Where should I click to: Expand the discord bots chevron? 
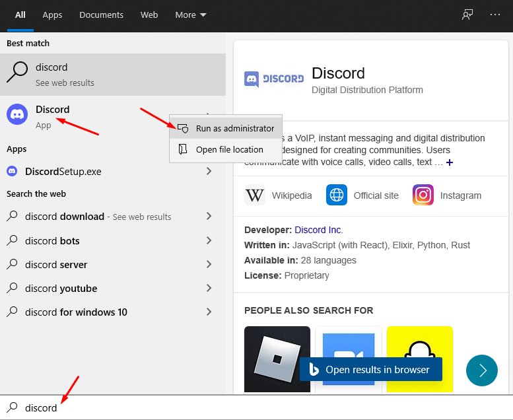pyautogui.click(x=209, y=240)
